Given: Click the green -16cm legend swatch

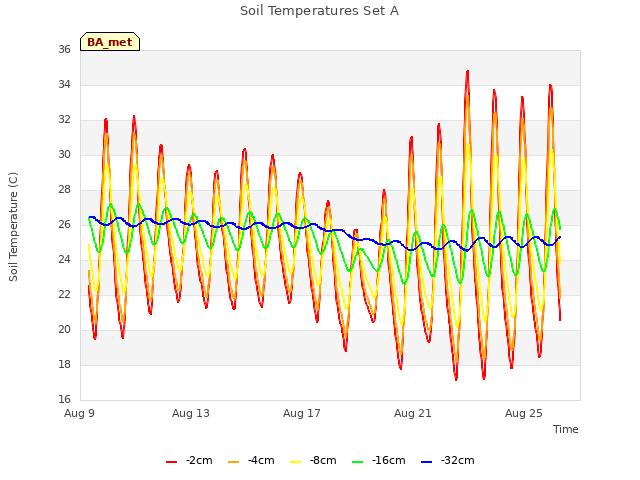Looking at the screenshot, I should pos(357,462).
